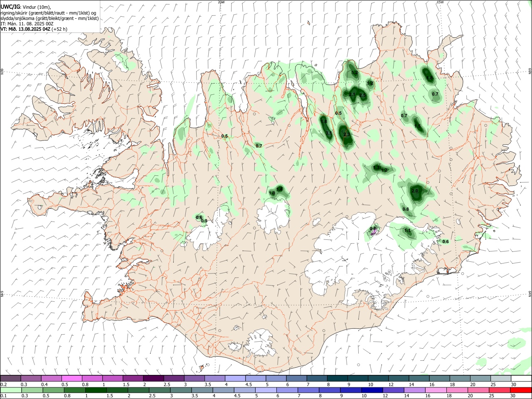Click the 2.5 precipitation value on the map
This screenshot has width=532, height=399.
coord(362,95)
